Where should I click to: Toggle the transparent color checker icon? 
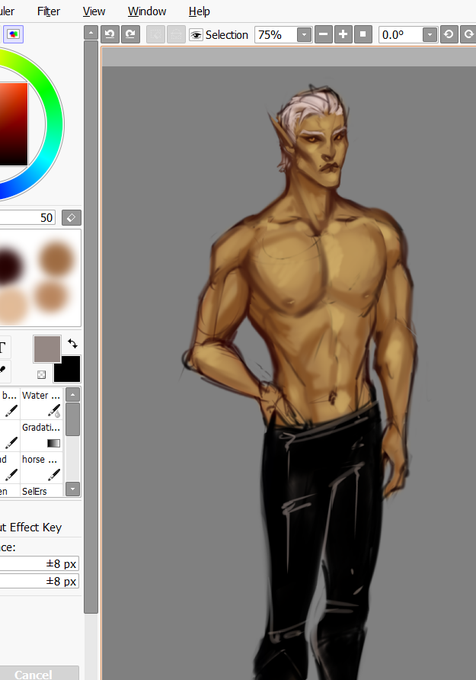pyautogui.click(x=41, y=374)
